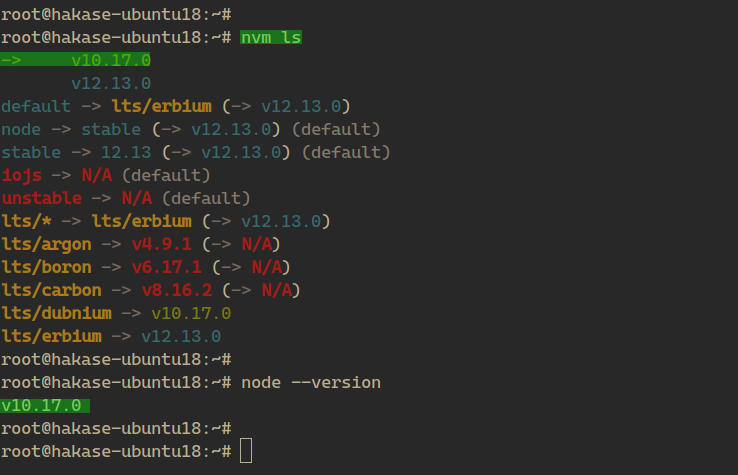Click the lts/carbon alias
This screenshot has width=738, height=475.
(51, 290)
